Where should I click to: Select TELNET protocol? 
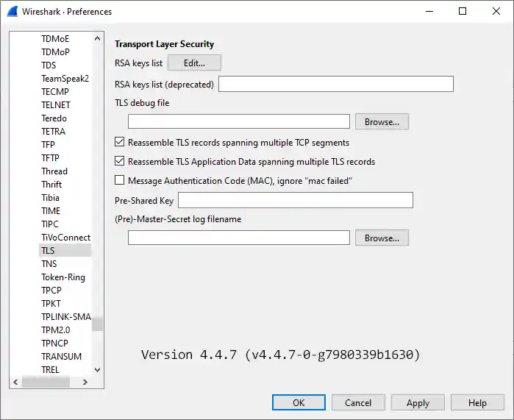[x=56, y=105]
